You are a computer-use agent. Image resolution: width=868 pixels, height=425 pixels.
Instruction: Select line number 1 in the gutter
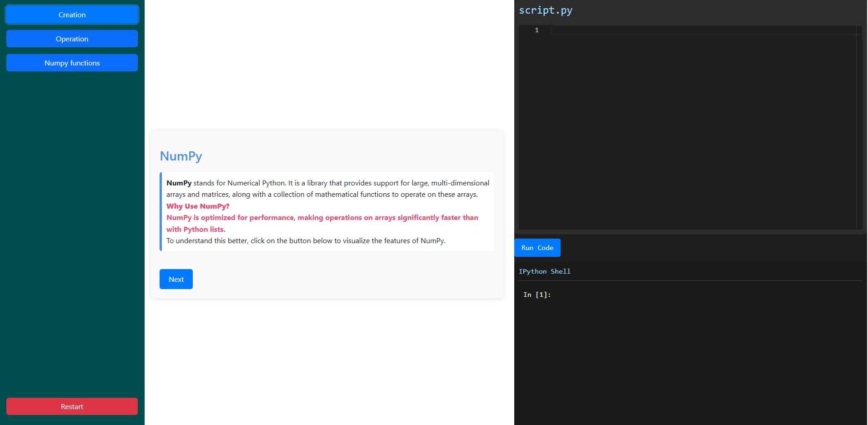[537, 30]
